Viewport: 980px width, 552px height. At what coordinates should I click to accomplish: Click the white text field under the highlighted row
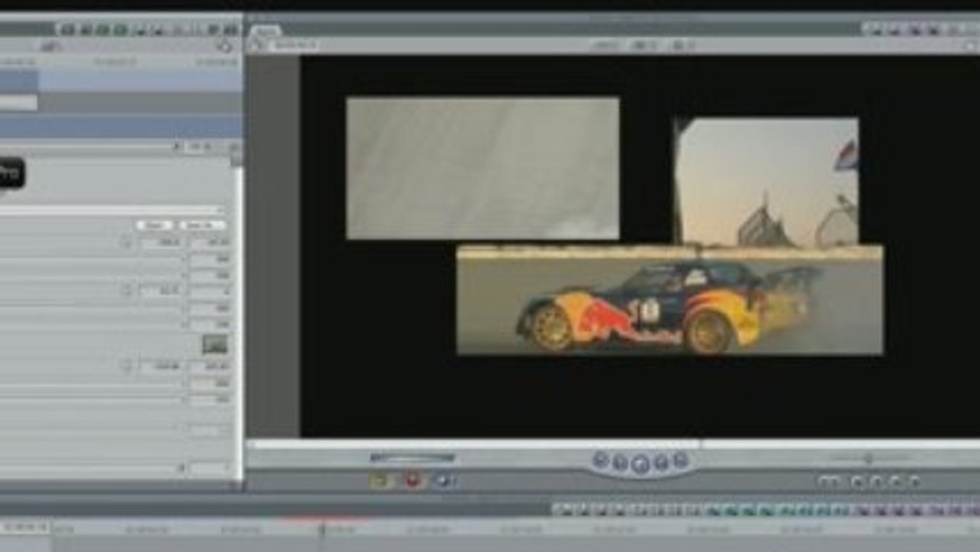pos(18,103)
